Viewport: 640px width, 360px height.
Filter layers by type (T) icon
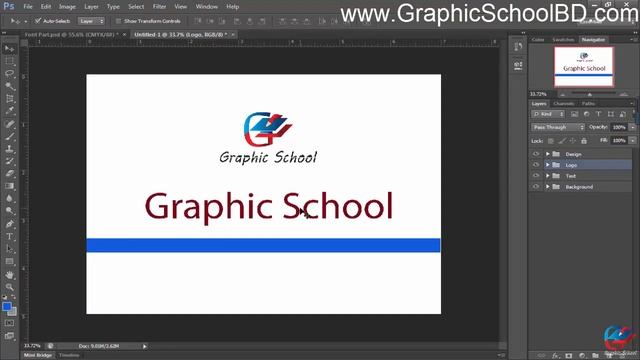(598, 114)
